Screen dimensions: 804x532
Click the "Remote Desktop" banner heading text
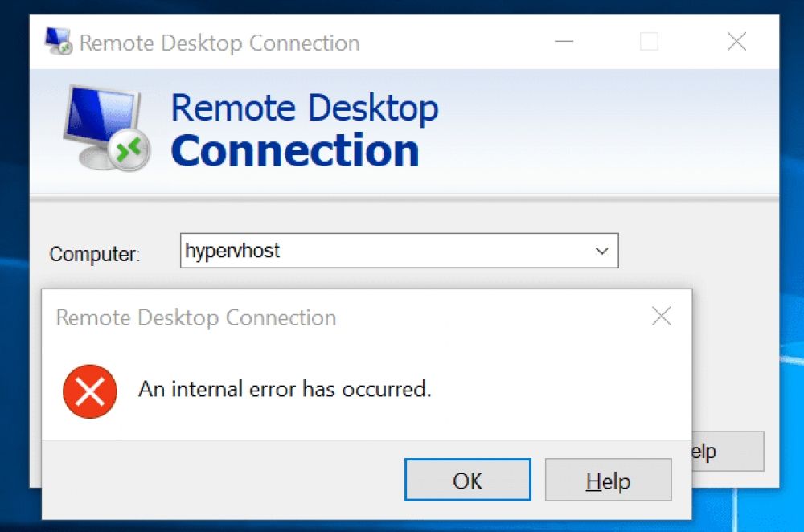[305, 108]
